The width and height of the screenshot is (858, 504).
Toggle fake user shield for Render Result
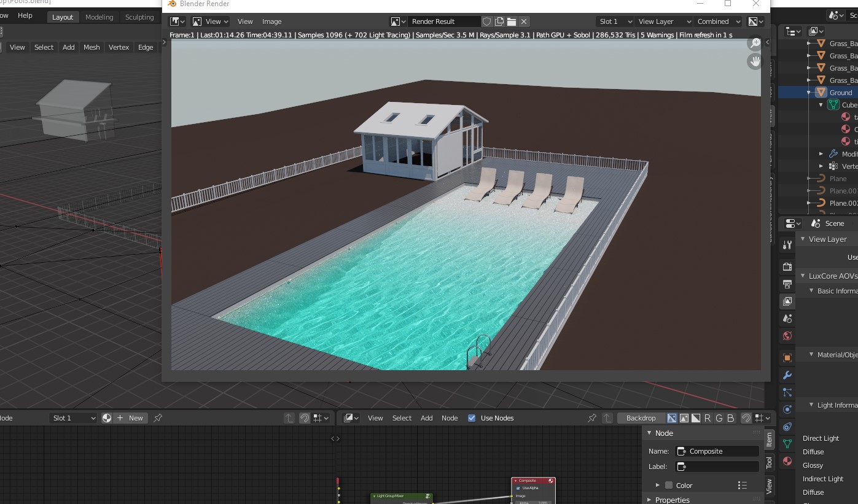click(487, 21)
